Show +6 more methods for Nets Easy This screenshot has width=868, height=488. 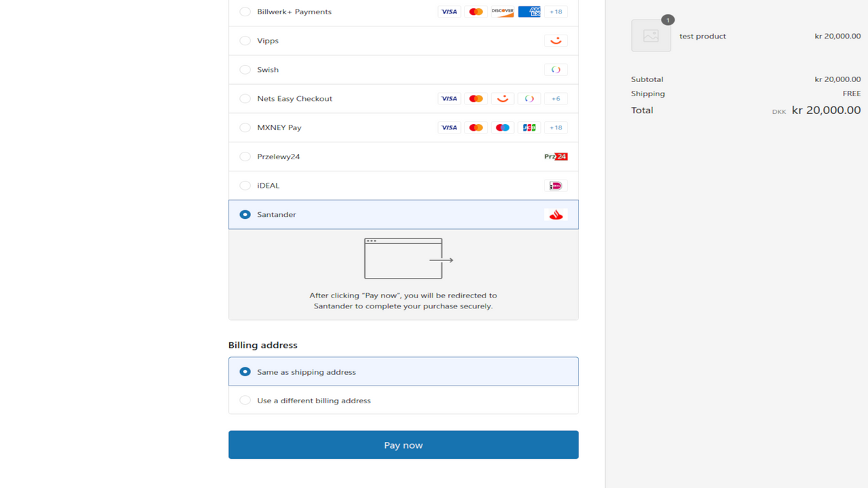tap(556, 99)
